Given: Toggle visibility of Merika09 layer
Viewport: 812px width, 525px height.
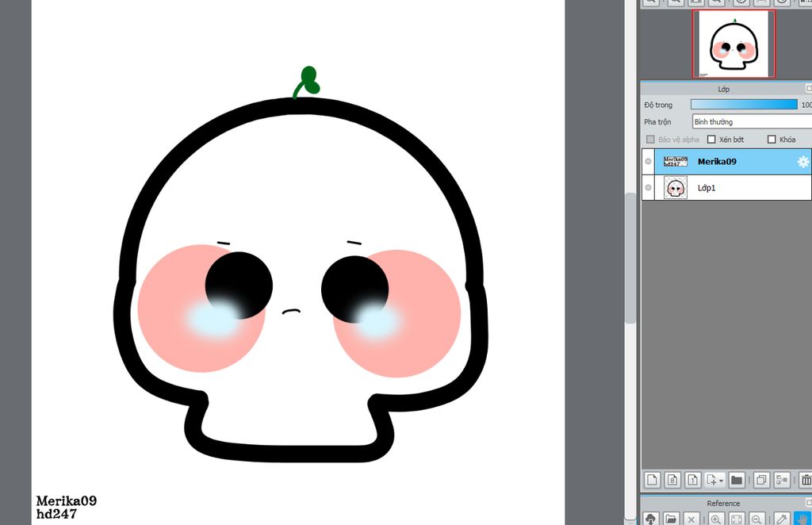Looking at the screenshot, I should [x=648, y=162].
